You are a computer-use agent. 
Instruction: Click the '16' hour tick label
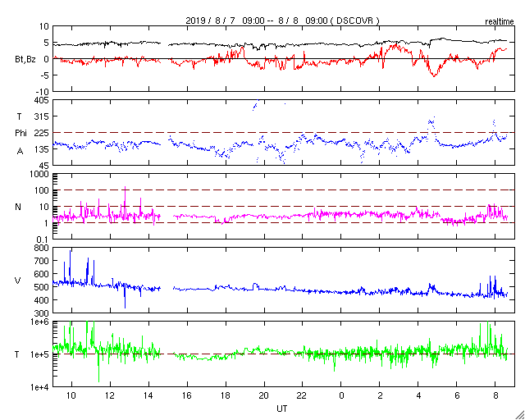187,396
